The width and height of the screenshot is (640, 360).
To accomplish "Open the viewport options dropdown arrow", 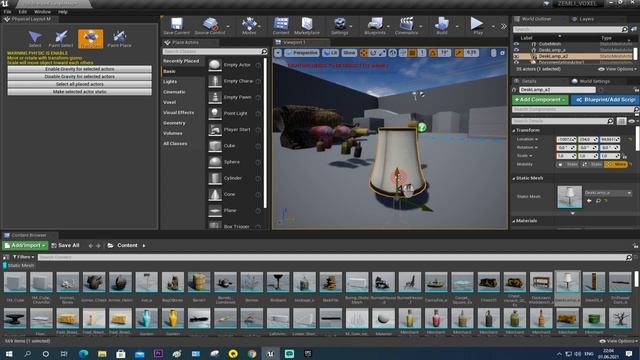I will [278, 53].
